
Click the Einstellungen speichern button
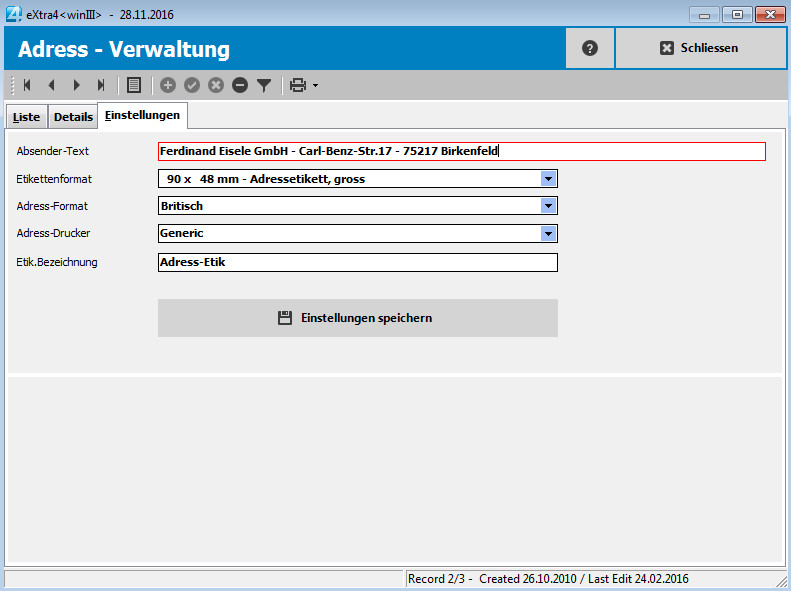click(x=357, y=318)
